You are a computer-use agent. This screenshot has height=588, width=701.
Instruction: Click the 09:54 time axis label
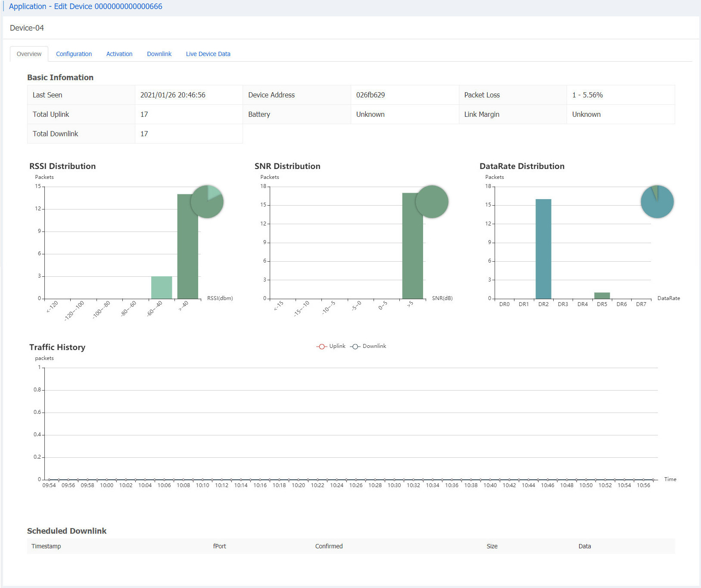point(49,485)
